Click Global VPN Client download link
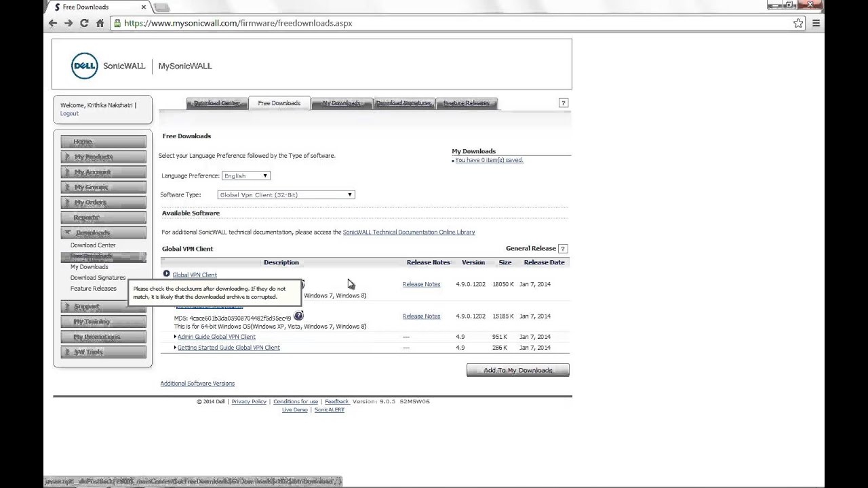Screen dimensions: 868x488 (x=195, y=274)
